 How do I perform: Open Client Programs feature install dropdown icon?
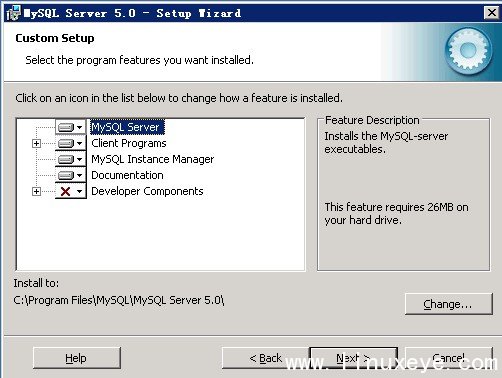[71, 143]
